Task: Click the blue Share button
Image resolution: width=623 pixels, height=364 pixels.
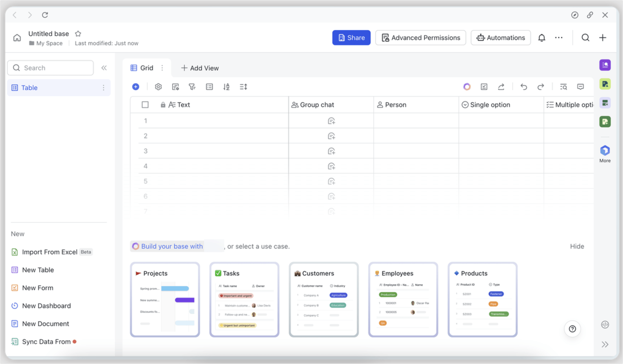Action: pyautogui.click(x=351, y=38)
